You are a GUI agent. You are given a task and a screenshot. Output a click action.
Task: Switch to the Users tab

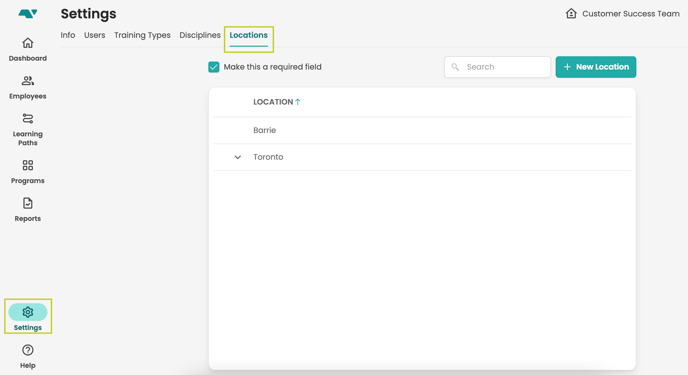[94, 35]
